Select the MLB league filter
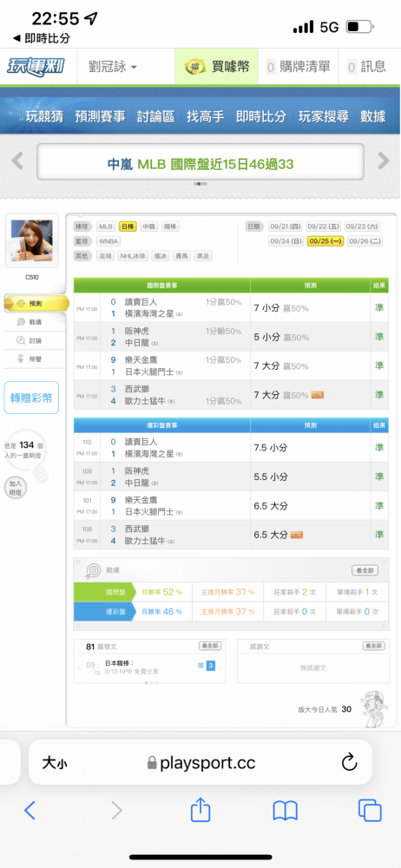 tap(105, 227)
